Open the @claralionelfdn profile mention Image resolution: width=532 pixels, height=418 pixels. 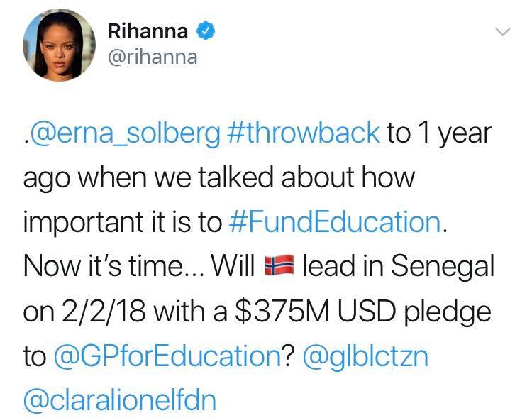click(x=119, y=400)
